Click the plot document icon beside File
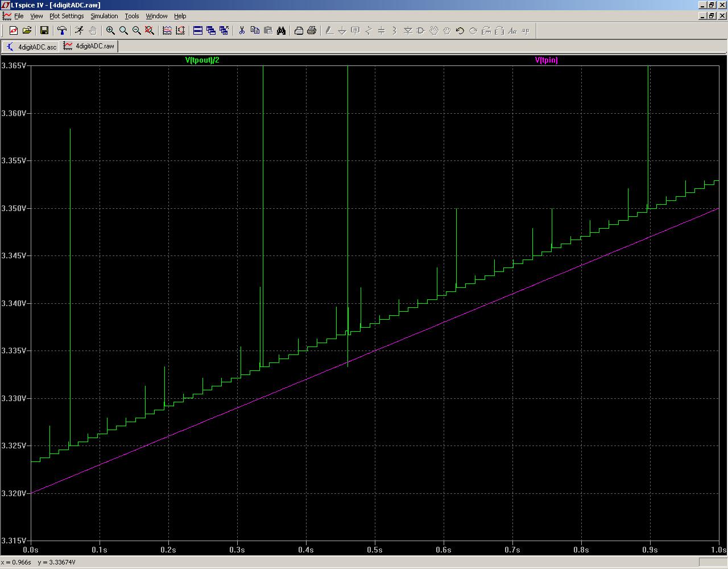The image size is (728, 569). point(6,16)
